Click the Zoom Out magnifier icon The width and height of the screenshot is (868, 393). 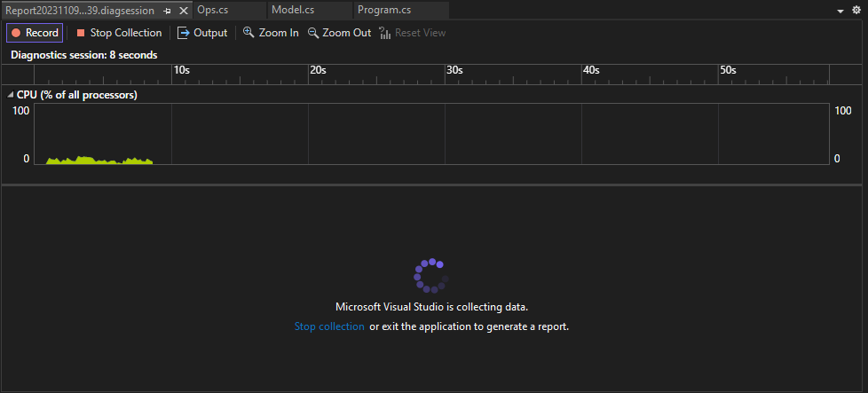click(313, 33)
